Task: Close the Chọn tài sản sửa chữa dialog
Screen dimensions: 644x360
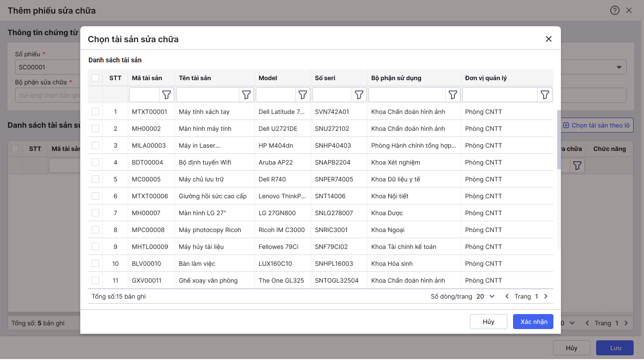Action: click(x=549, y=39)
